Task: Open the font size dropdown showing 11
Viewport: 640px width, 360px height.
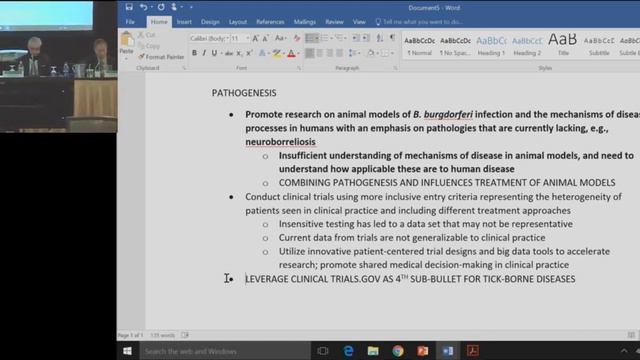Action: coord(247,38)
